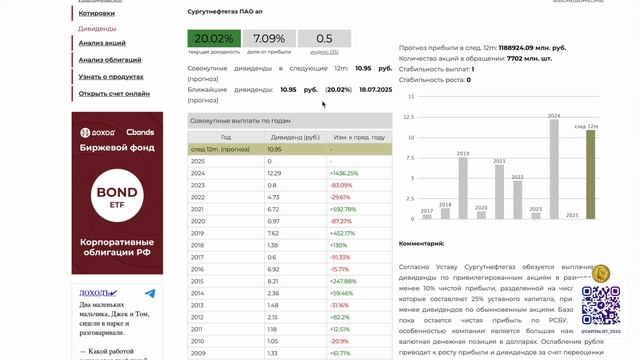Click the BOND ETF round emblem
This screenshot has height=360, width=640.
pos(117,196)
